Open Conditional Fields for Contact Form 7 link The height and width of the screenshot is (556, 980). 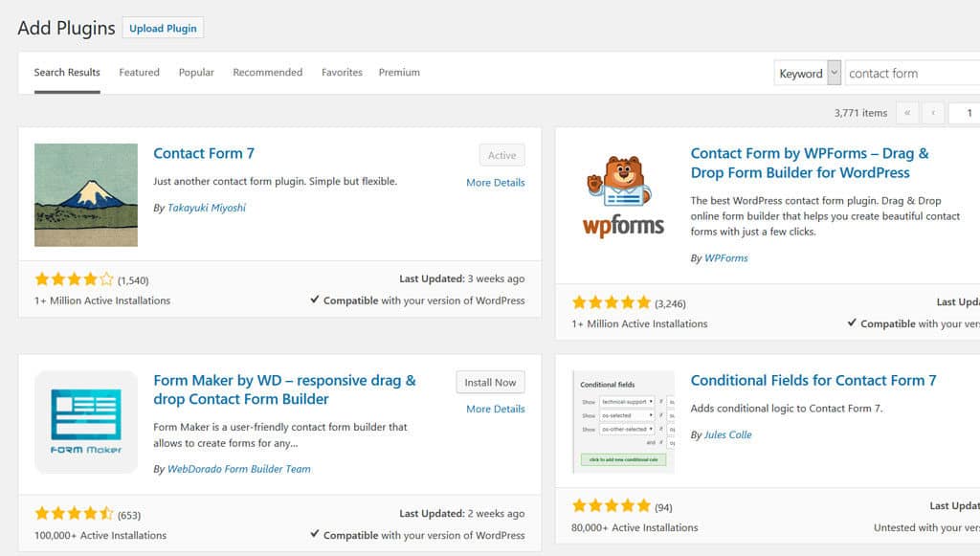(813, 381)
